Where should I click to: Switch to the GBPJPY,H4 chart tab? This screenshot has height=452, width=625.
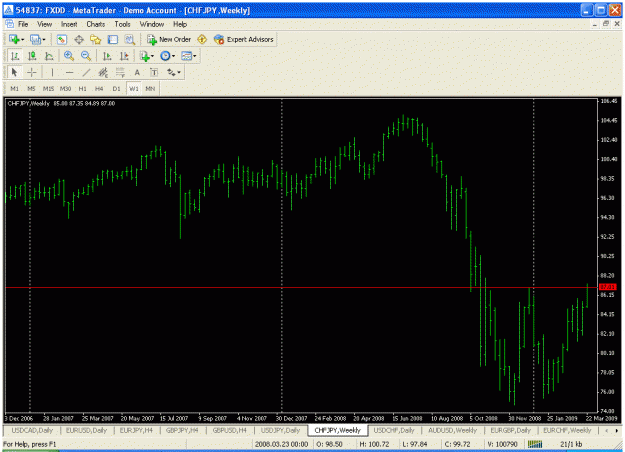(x=182, y=430)
